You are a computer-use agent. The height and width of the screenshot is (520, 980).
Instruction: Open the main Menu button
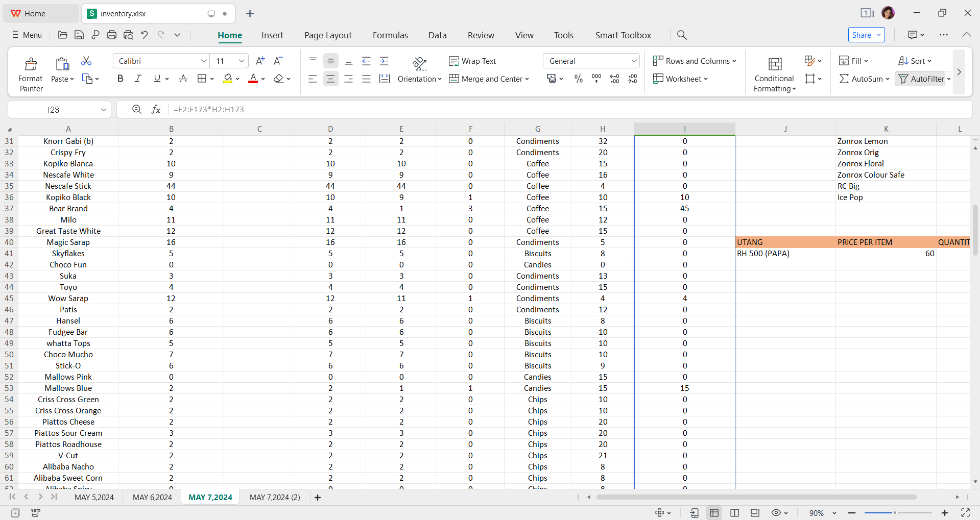[27, 35]
